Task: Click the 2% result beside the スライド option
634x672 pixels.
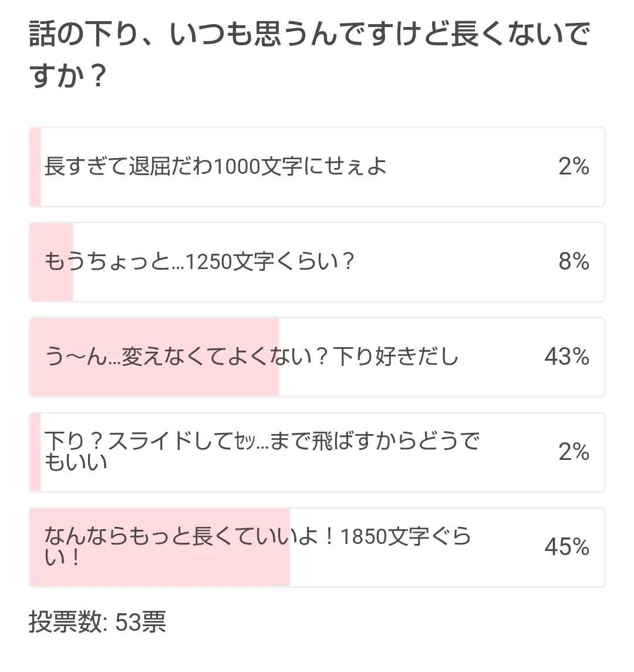Action: tap(574, 452)
